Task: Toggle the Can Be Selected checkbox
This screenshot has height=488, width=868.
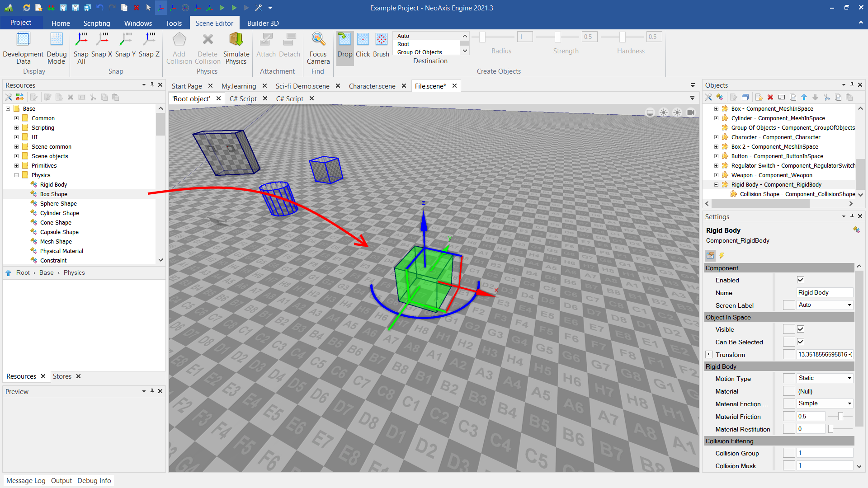Action: (x=801, y=342)
